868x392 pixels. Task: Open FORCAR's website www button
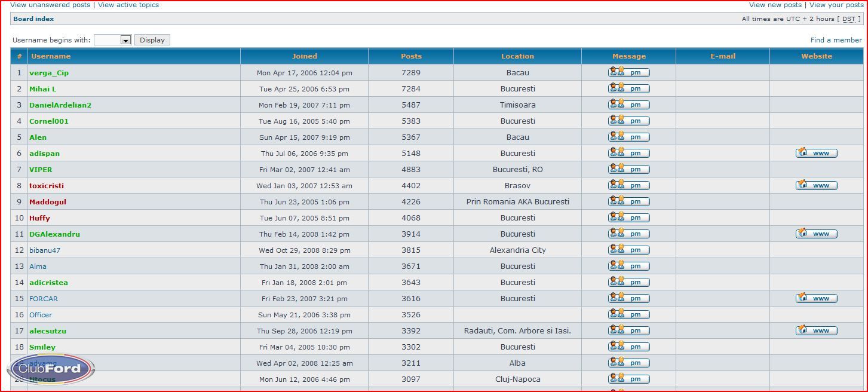coord(816,298)
